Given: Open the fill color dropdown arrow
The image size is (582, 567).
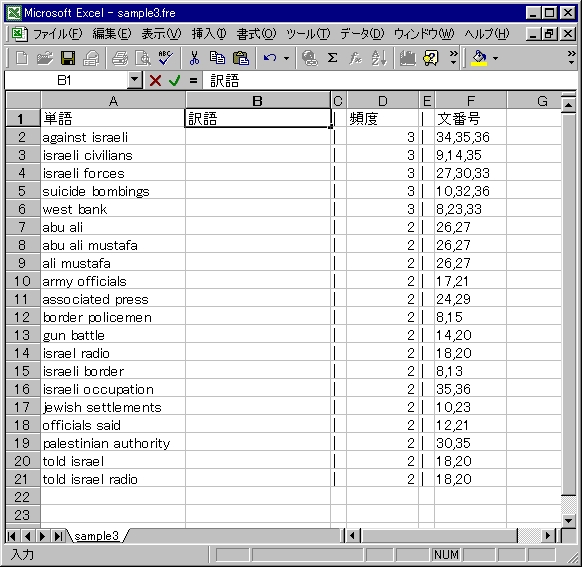Looking at the screenshot, I should (496, 58).
